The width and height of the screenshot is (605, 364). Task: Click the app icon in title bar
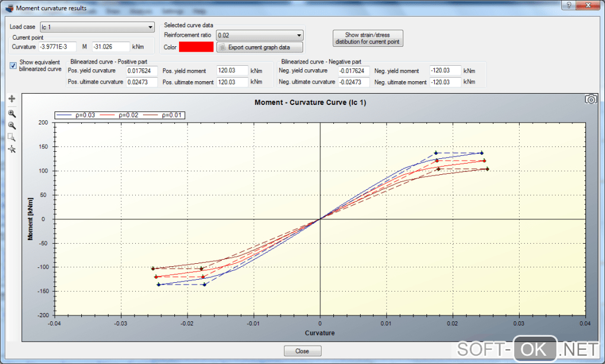8,8
